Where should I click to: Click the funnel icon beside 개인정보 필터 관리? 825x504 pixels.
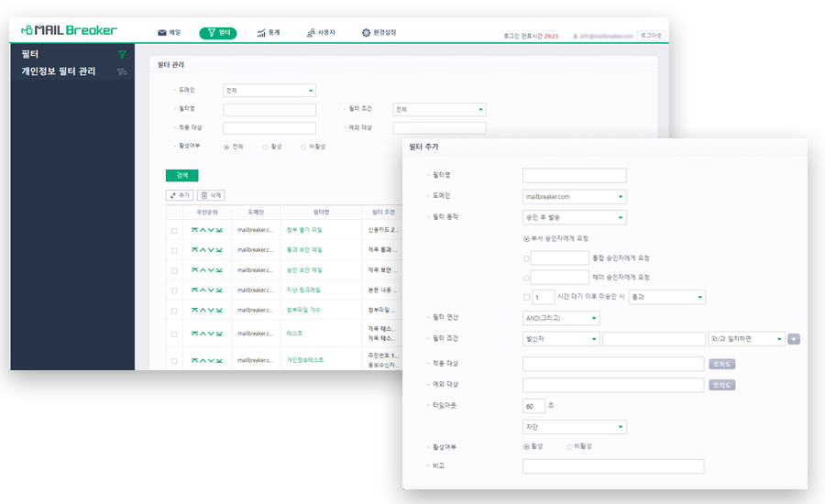click(x=122, y=71)
